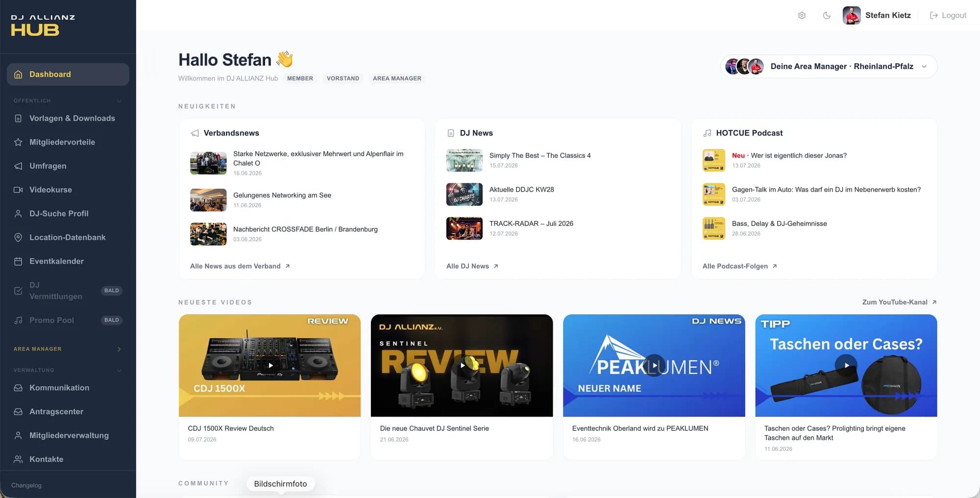This screenshot has width=980, height=498.
Task: Play the Chauvet DJ Sentinel video
Action: pyautogui.click(x=462, y=365)
